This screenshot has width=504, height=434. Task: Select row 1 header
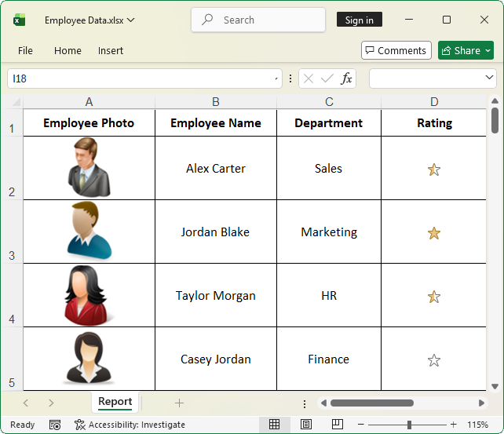[x=12, y=122]
